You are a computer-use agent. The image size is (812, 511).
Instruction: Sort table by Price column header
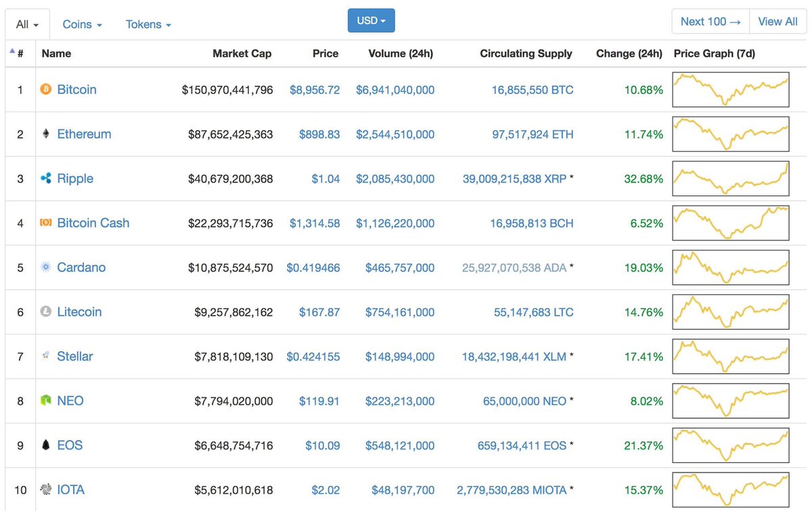coord(325,53)
